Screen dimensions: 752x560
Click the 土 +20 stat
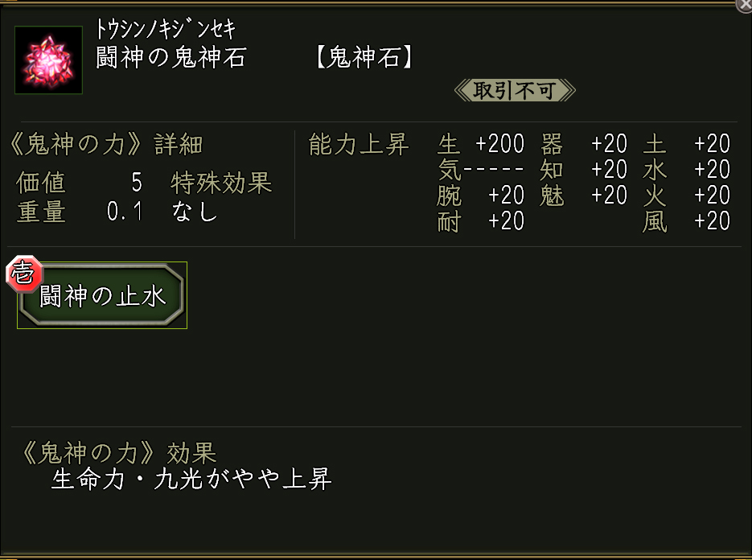tap(686, 145)
